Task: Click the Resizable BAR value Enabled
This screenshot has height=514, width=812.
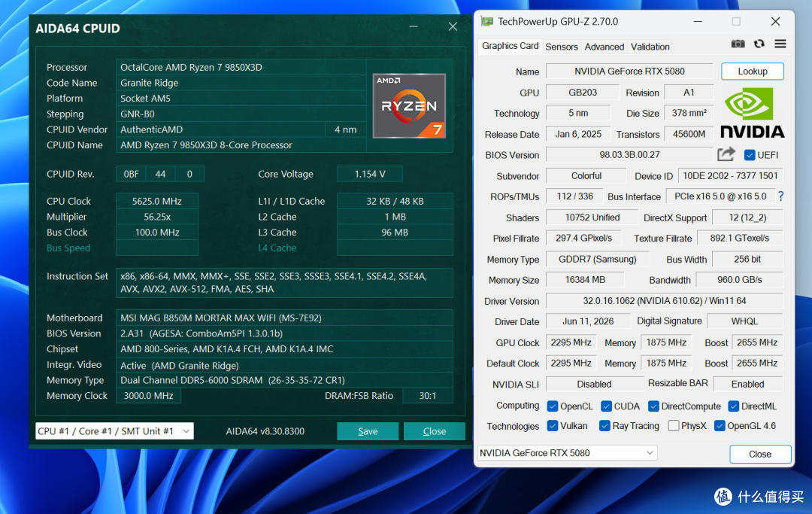Action: (x=748, y=384)
